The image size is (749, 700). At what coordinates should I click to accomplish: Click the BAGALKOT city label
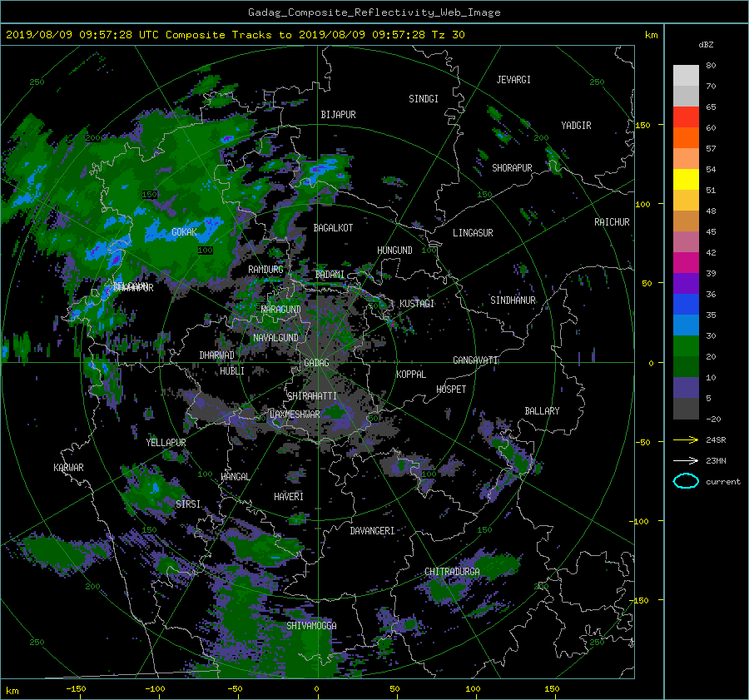pos(333,228)
